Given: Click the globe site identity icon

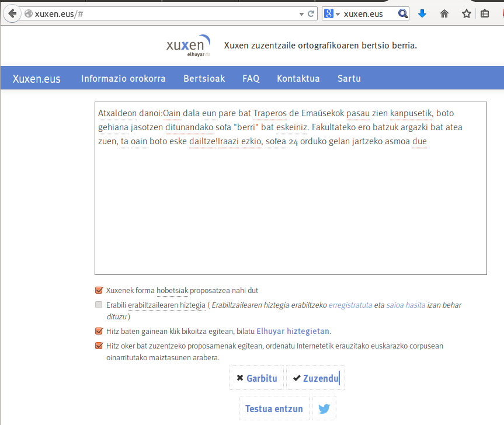Looking at the screenshot, I should coord(29,13).
